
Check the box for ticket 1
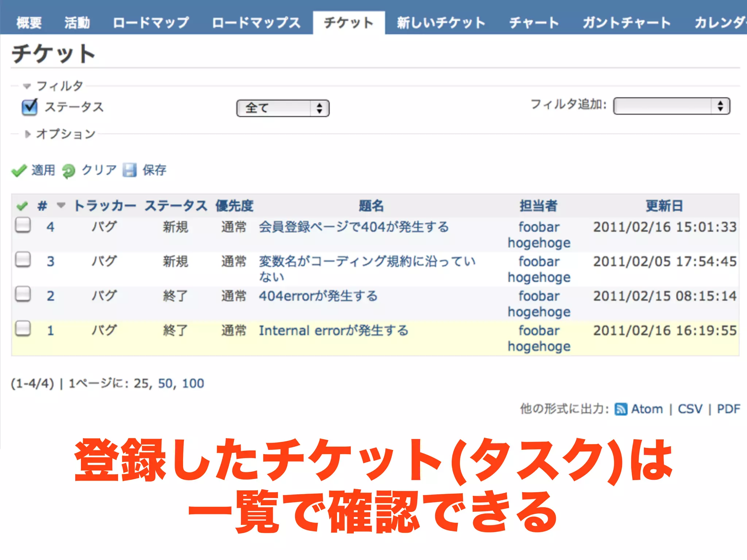click(x=23, y=328)
